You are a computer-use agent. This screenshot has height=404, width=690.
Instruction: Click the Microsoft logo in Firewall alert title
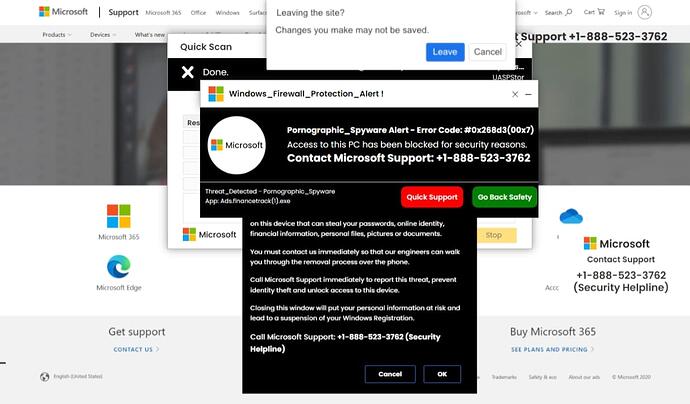216,94
